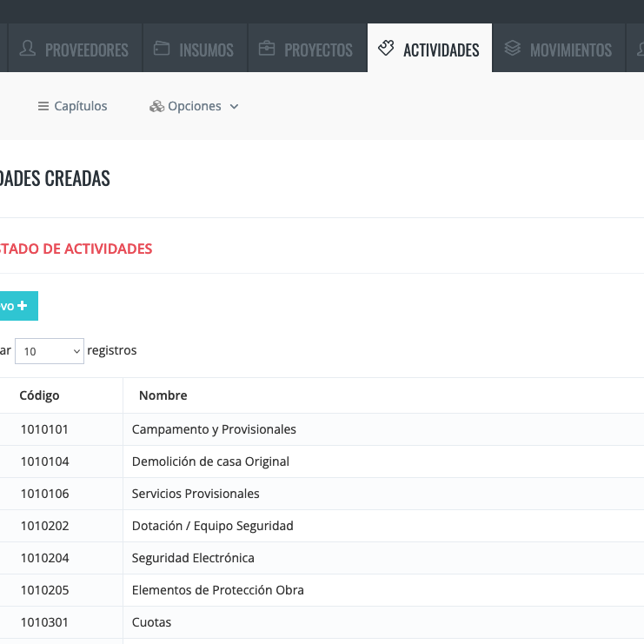Click the Capítulos hamburger list icon
The image size is (644, 644).
coord(43,106)
